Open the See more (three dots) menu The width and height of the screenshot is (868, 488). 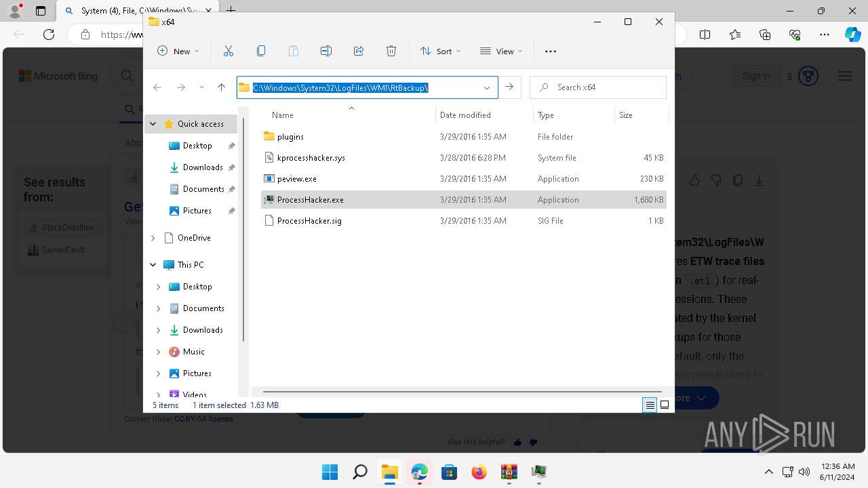(x=551, y=51)
